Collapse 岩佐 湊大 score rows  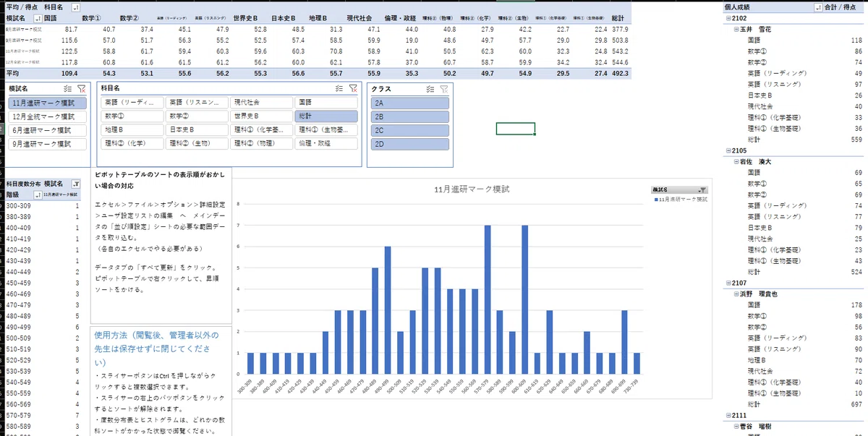[736, 161]
